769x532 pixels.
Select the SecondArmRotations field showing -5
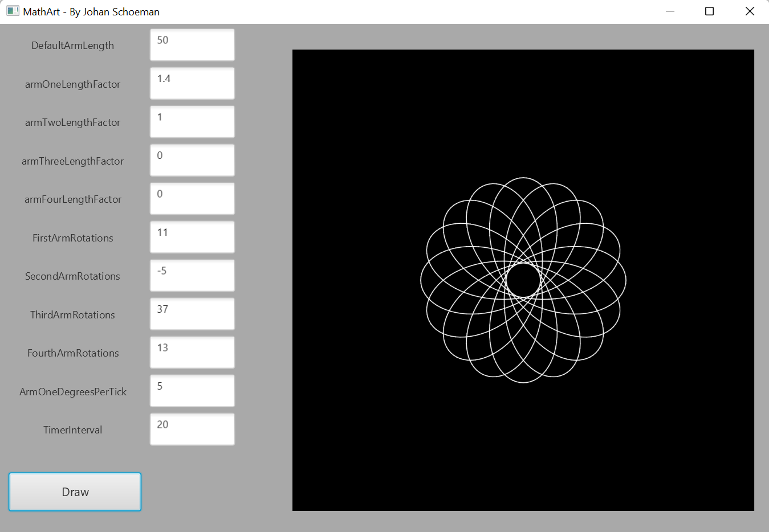point(192,276)
